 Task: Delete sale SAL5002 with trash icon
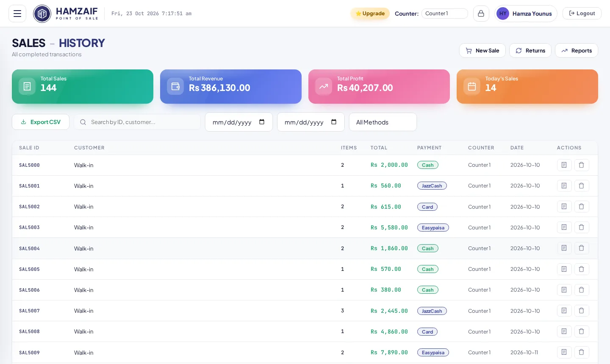click(x=582, y=207)
